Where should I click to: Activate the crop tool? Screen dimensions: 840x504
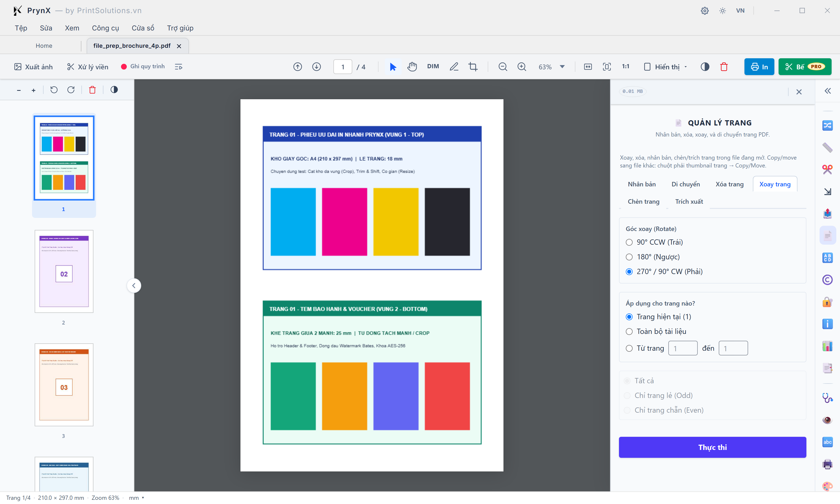click(x=473, y=67)
